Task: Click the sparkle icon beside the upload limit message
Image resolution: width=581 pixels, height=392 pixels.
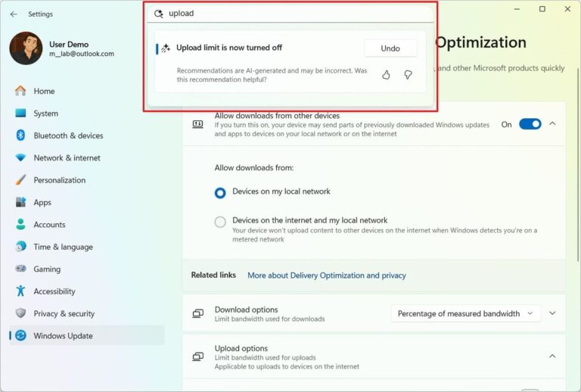Action: [x=165, y=48]
